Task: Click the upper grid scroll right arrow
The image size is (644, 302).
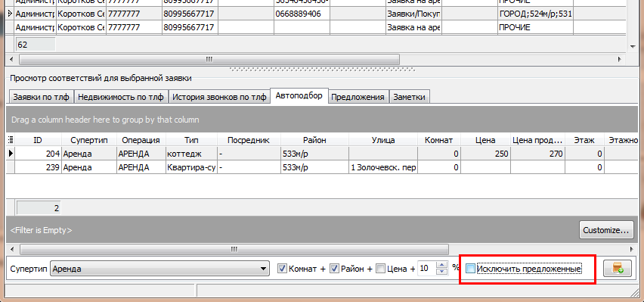Action: click(x=619, y=59)
